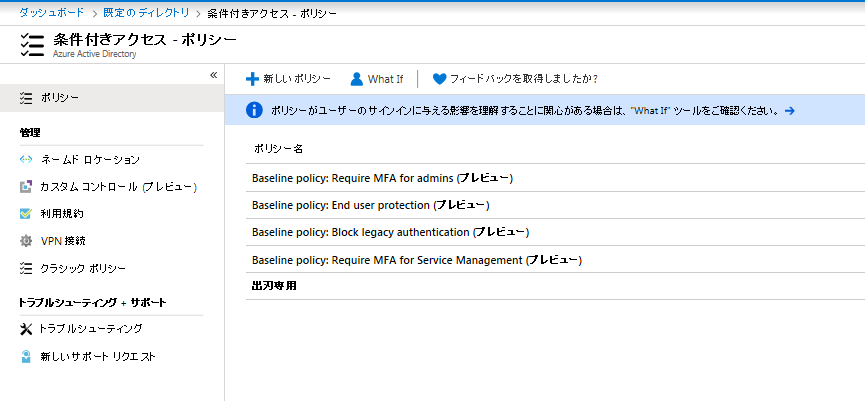Click 条件付きアクセス - ポリシー breadcrumb text
The height and width of the screenshot is (401, 865).
(x=272, y=12)
